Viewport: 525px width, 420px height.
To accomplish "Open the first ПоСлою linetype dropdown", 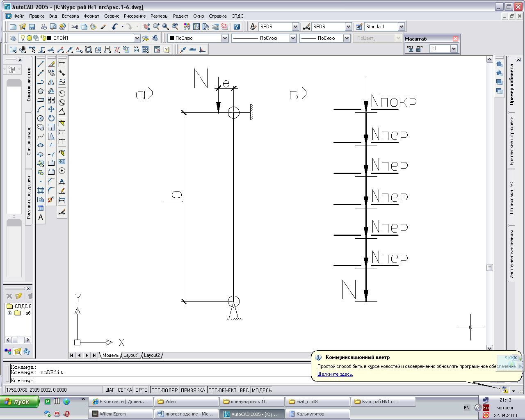I will [x=293, y=38].
